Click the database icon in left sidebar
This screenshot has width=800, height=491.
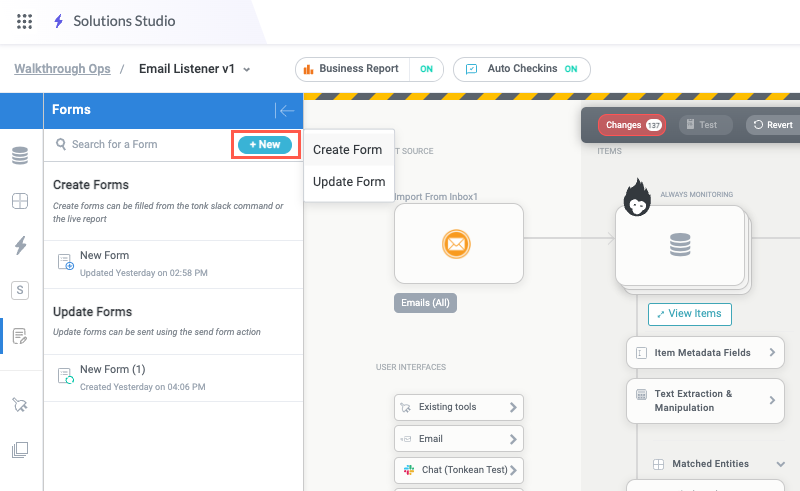(x=20, y=156)
